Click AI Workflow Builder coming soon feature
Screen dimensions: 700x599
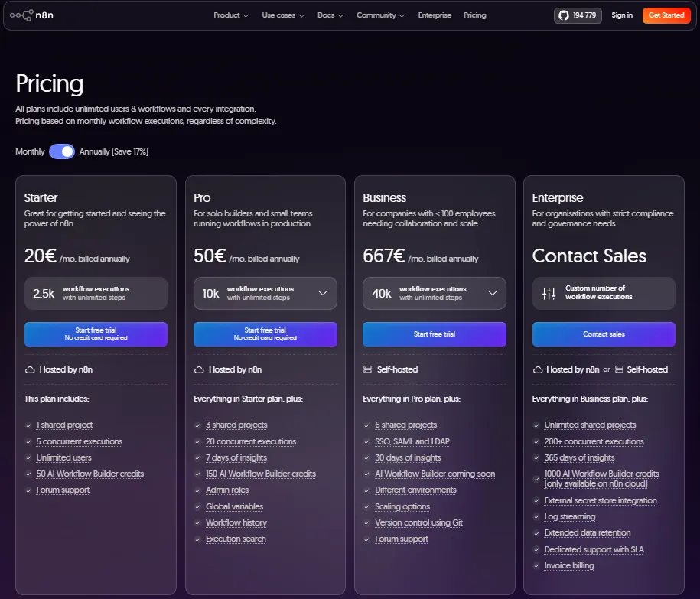pos(435,474)
